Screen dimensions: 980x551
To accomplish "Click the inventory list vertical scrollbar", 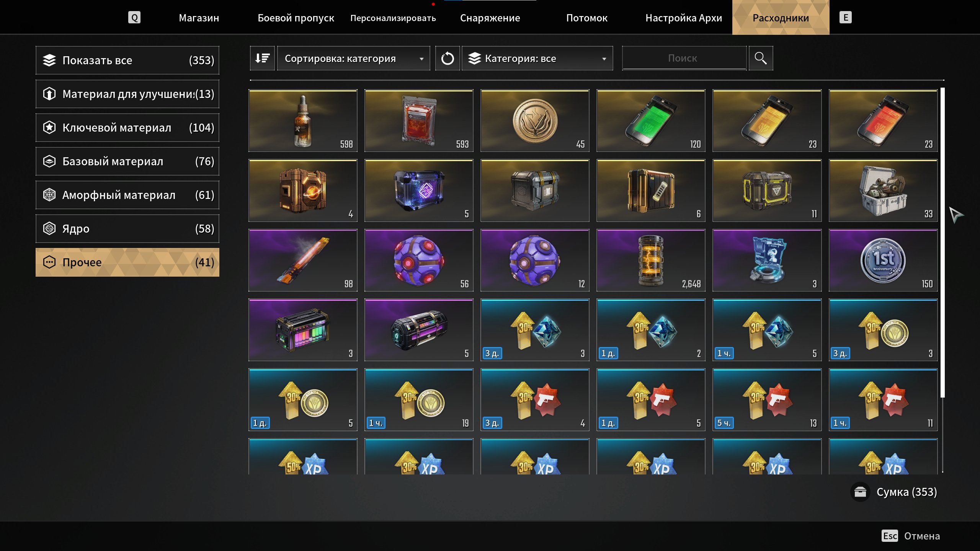I will (942, 243).
